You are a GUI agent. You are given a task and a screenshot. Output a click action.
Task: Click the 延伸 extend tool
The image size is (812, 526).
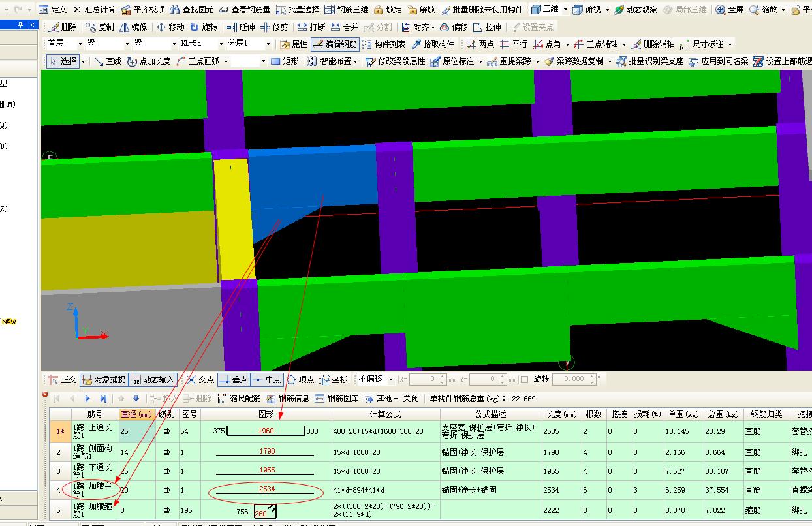coord(241,27)
